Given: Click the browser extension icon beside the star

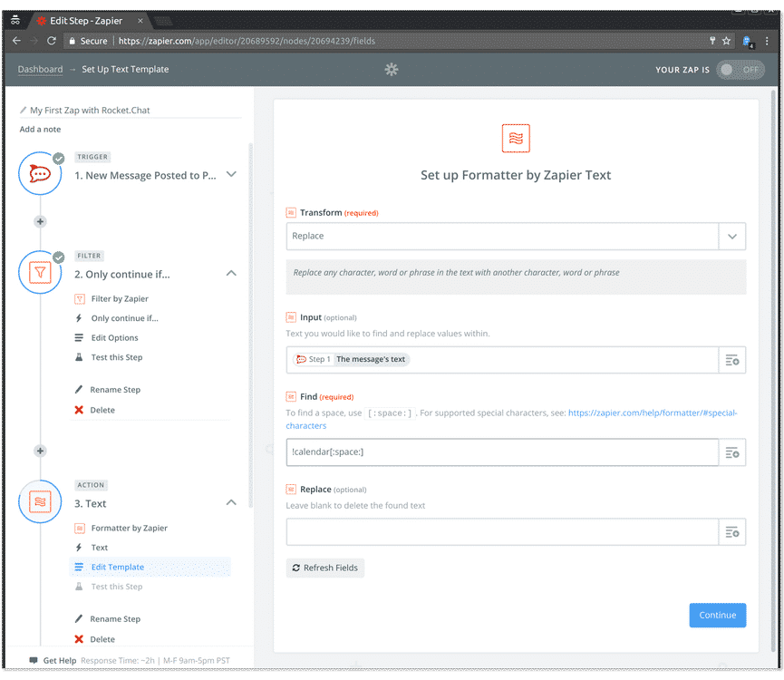Looking at the screenshot, I should pos(748,42).
